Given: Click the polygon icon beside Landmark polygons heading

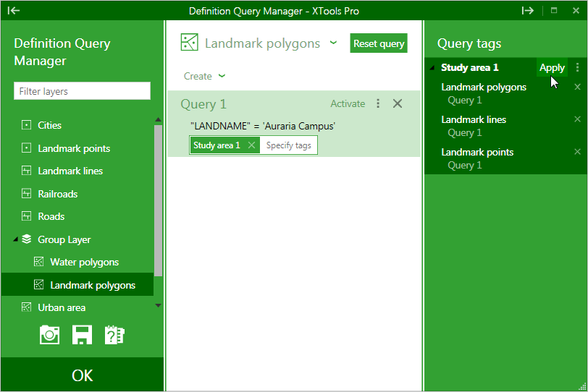Looking at the screenshot, I should (190, 42).
